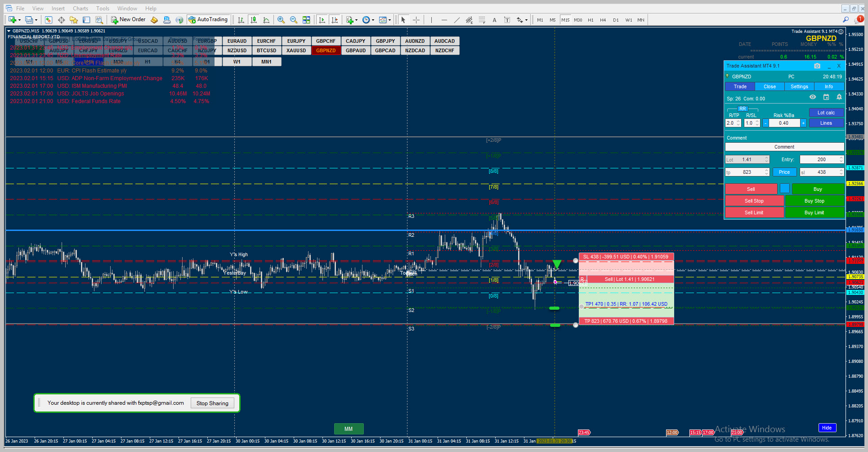The image size is (868, 452).
Task: Expand the new chart dropdown arrow
Action: click(x=19, y=20)
